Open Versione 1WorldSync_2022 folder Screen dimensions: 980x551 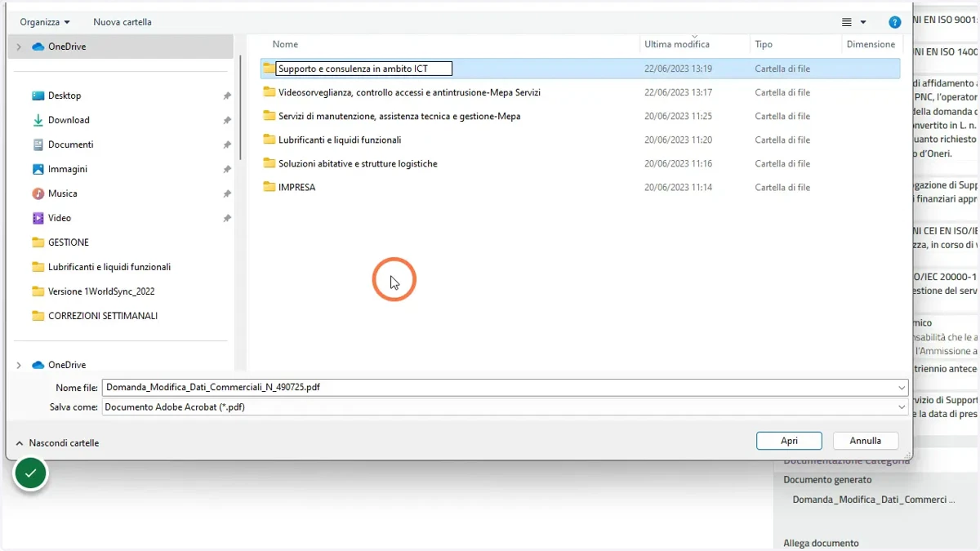[101, 291]
